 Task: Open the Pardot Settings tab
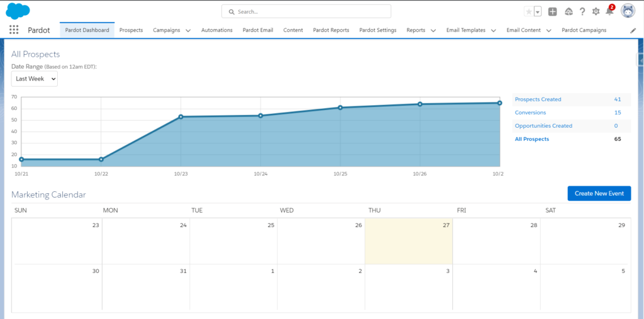click(x=378, y=30)
